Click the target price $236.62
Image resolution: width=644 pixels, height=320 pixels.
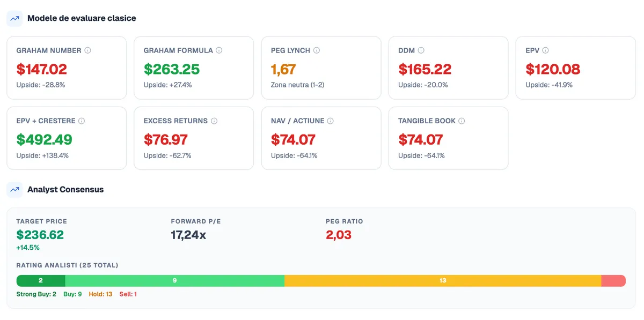tap(40, 235)
